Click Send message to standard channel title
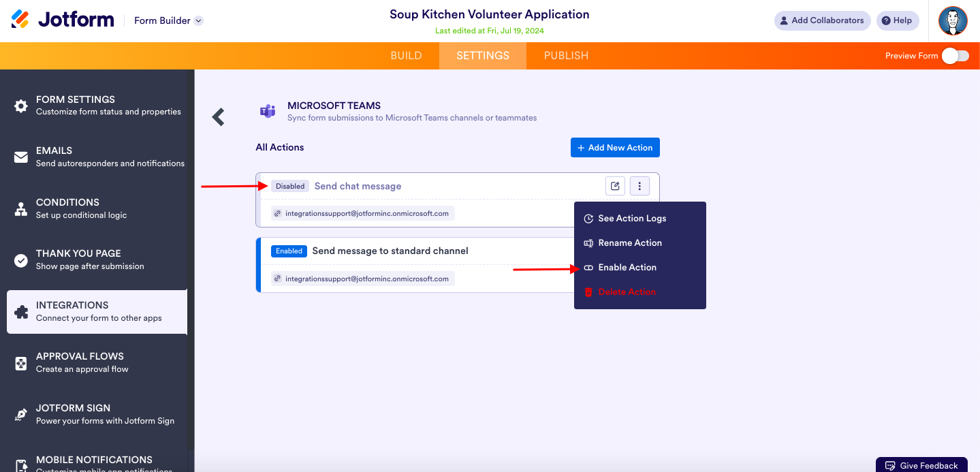Image resolution: width=980 pixels, height=472 pixels. (390, 251)
